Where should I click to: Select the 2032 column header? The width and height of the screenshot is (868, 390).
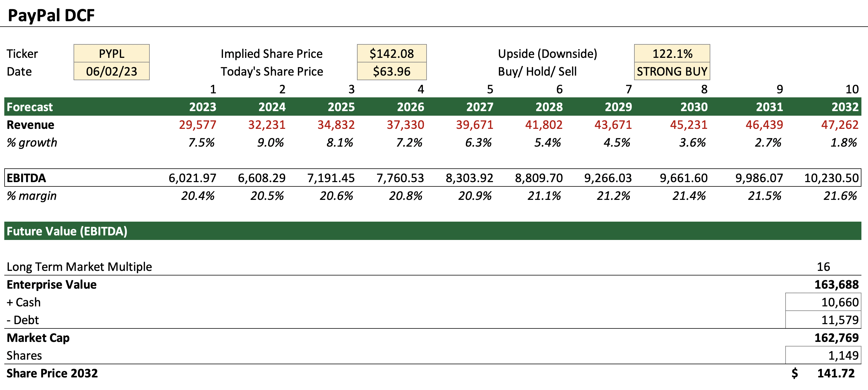pyautogui.click(x=845, y=107)
